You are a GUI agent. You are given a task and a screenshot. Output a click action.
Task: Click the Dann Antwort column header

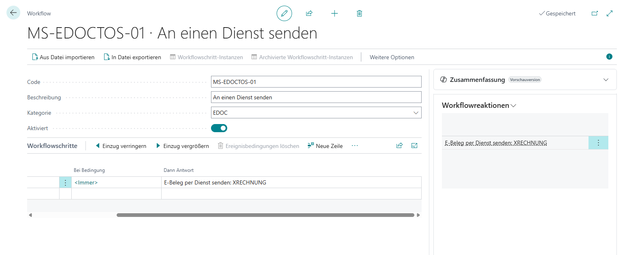pos(179,170)
